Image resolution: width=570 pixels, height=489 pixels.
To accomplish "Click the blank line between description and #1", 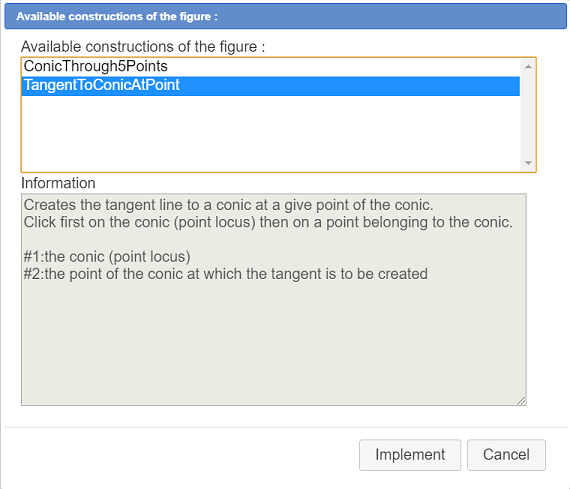I will click(273, 240).
